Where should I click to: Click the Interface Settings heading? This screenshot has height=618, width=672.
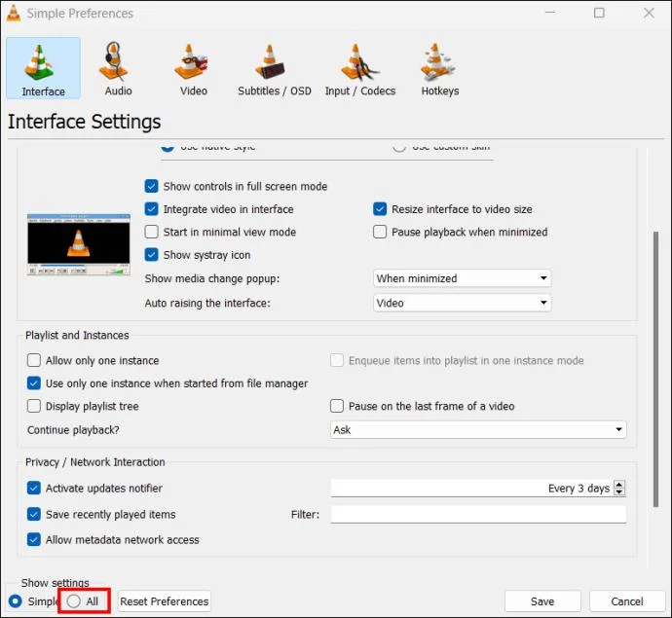click(x=85, y=122)
